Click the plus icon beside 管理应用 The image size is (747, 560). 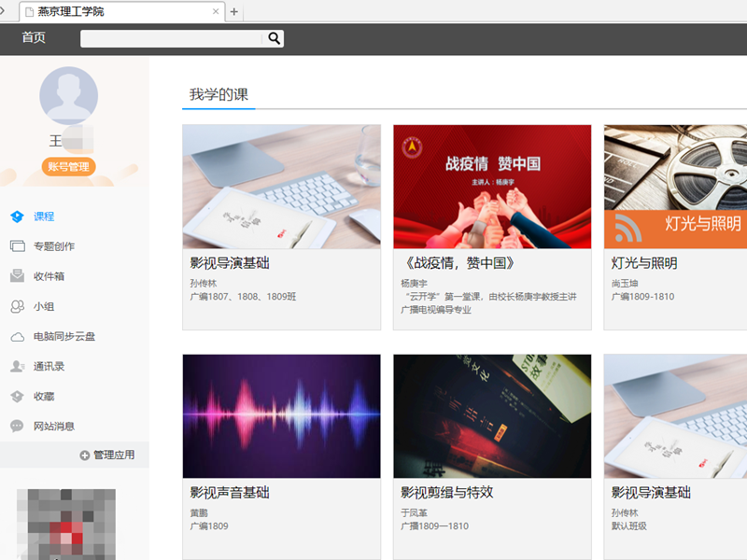85,455
